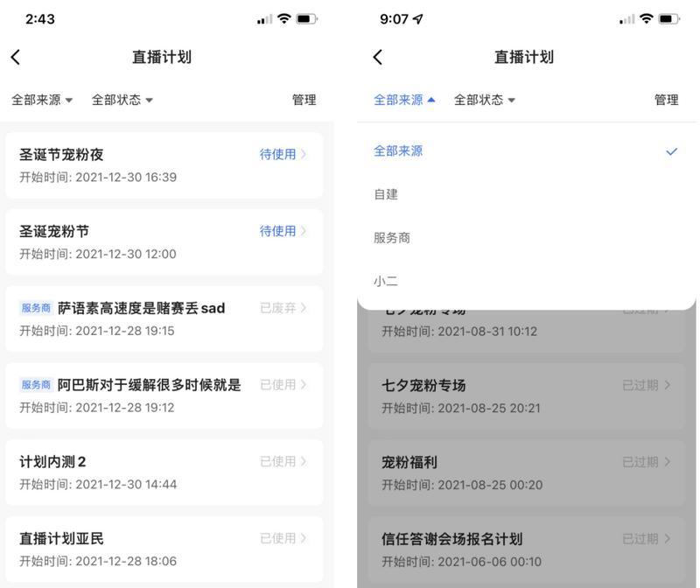Open the 宠粉福利 plan

click(527, 473)
